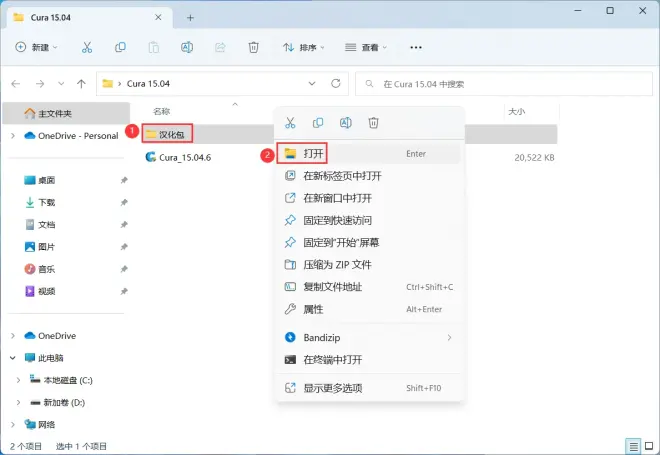Open the 查看 (View) dropdown
The width and height of the screenshot is (660, 455).
pos(366,47)
